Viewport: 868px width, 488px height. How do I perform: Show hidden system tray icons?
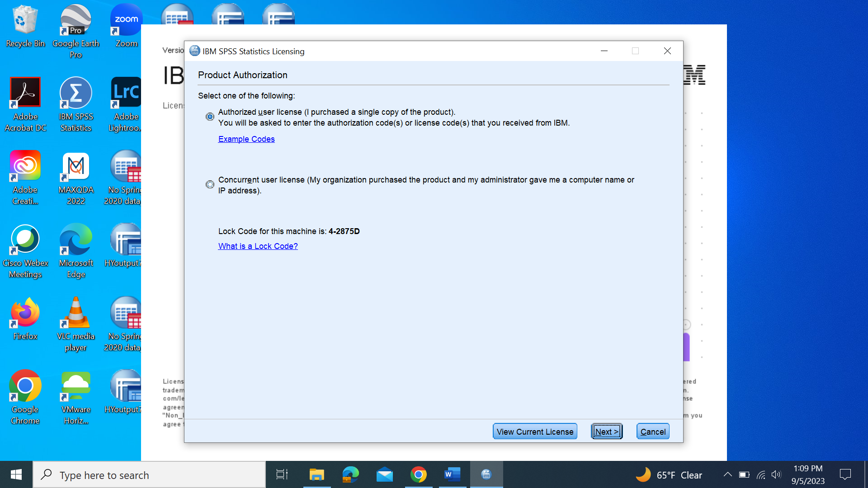(x=727, y=474)
